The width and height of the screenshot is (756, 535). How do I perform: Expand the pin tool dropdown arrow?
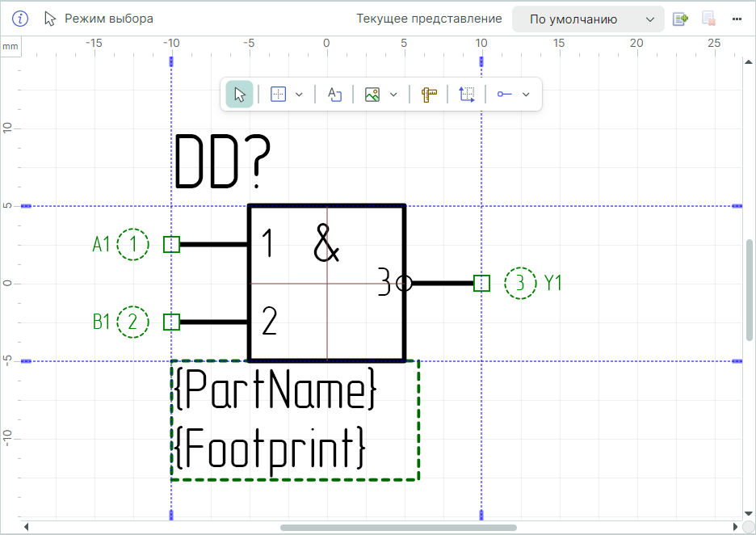click(x=527, y=95)
